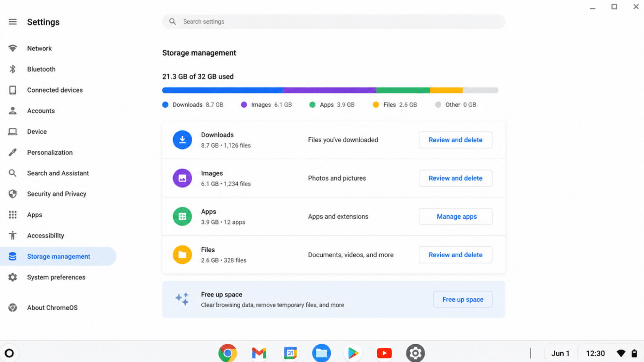Viewport: 644px width, 362px height.
Task: Click the purple Images segment of storage bar
Action: coord(329,90)
